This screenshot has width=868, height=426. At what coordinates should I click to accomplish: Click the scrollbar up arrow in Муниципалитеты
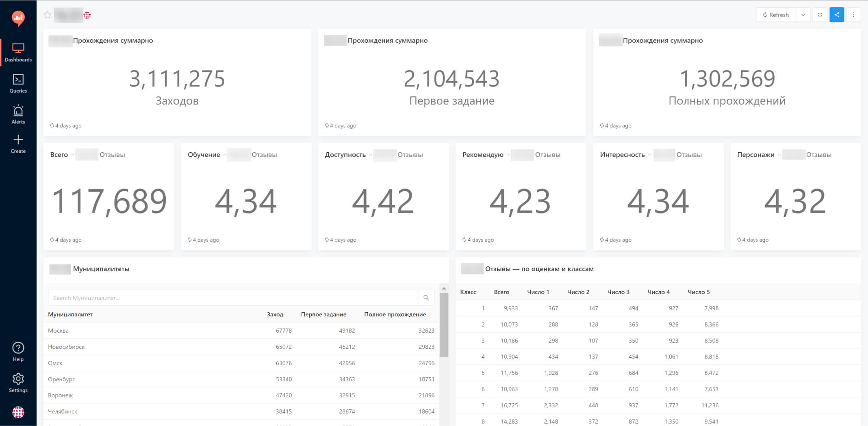444,288
